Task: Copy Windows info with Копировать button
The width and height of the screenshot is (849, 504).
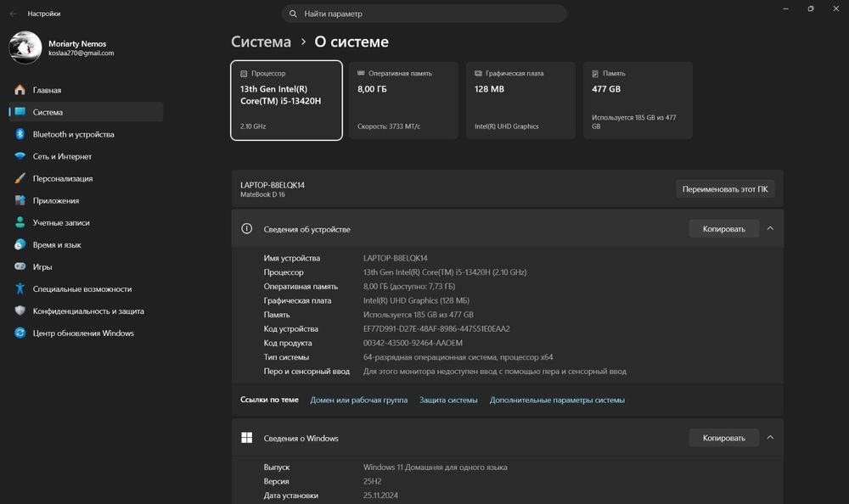Action: click(724, 438)
